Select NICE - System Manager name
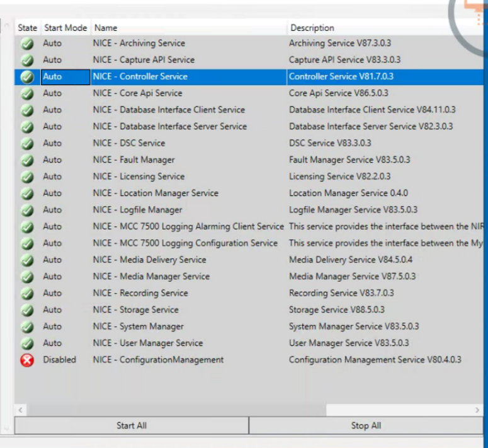 point(138,326)
